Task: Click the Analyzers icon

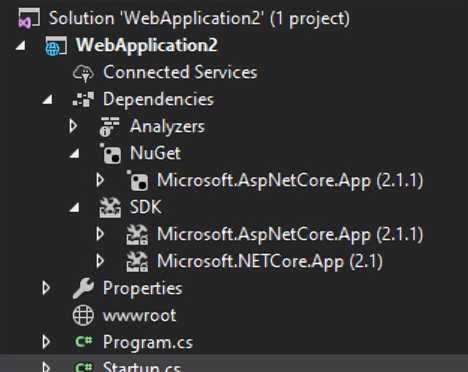Action: [x=110, y=126]
